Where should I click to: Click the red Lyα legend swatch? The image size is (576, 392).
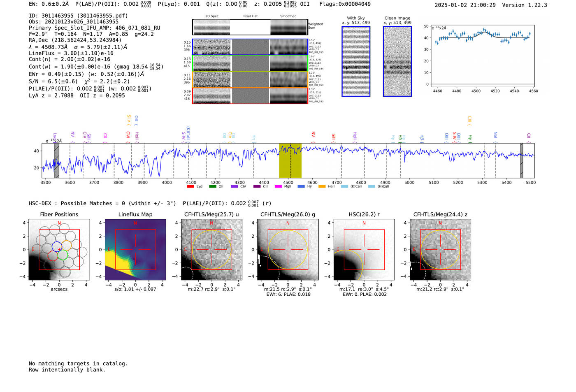coord(190,186)
